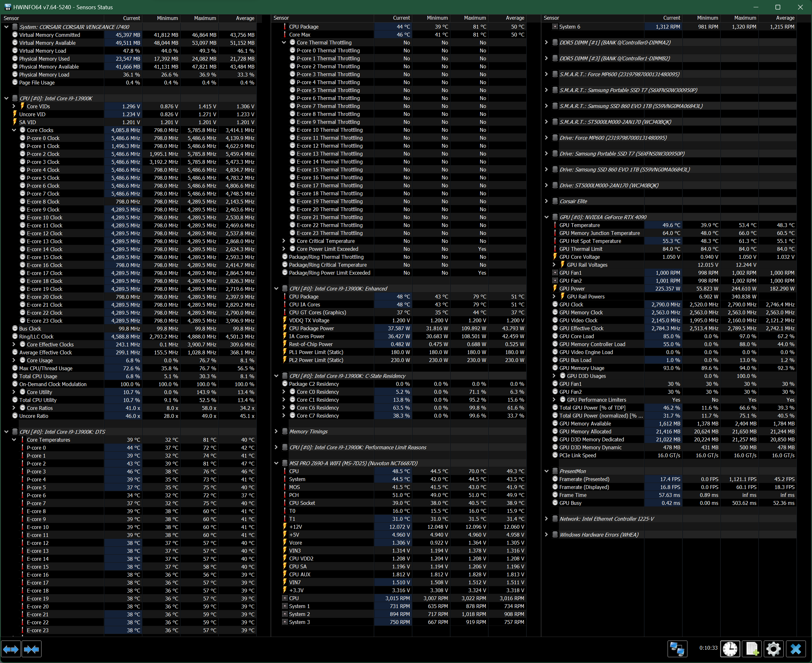Select the IA Cores Power row
812x663 pixels.
pyautogui.click(x=399, y=337)
